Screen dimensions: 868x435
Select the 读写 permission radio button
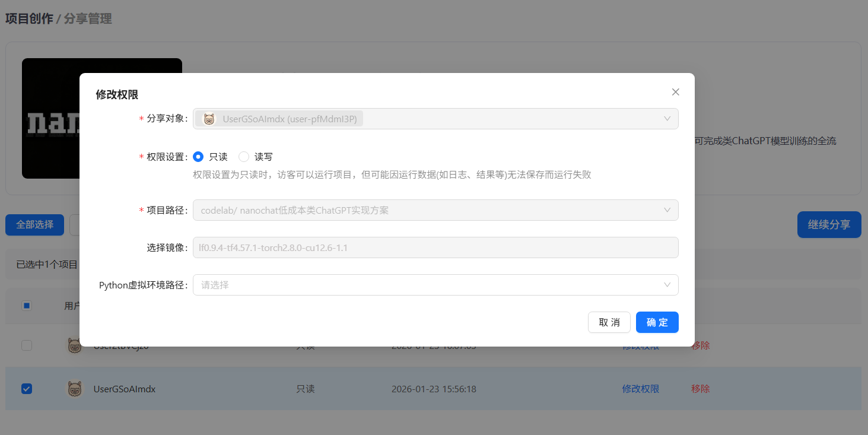[x=244, y=157]
